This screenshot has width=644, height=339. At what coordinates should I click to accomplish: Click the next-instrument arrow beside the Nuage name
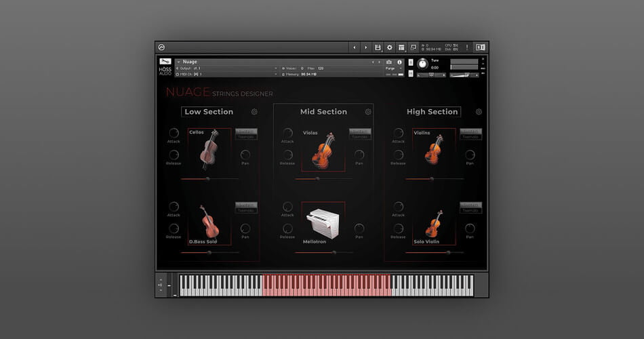click(x=379, y=62)
